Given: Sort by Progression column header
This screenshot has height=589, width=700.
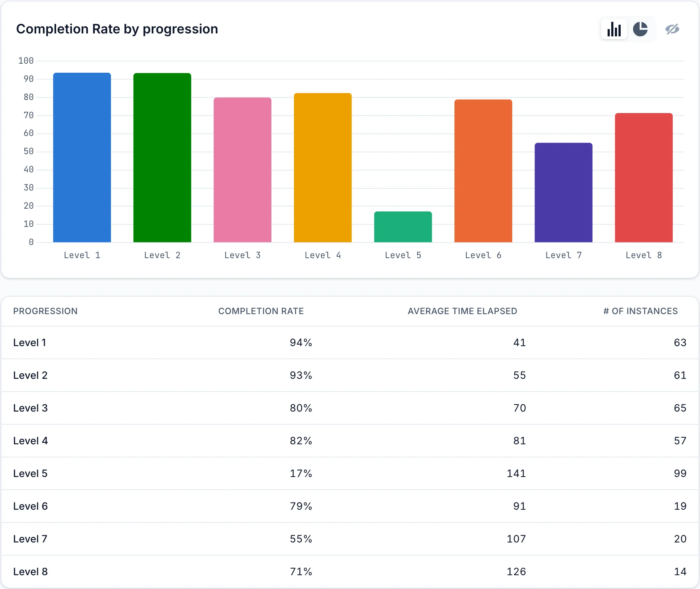Looking at the screenshot, I should [x=45, y=311].
